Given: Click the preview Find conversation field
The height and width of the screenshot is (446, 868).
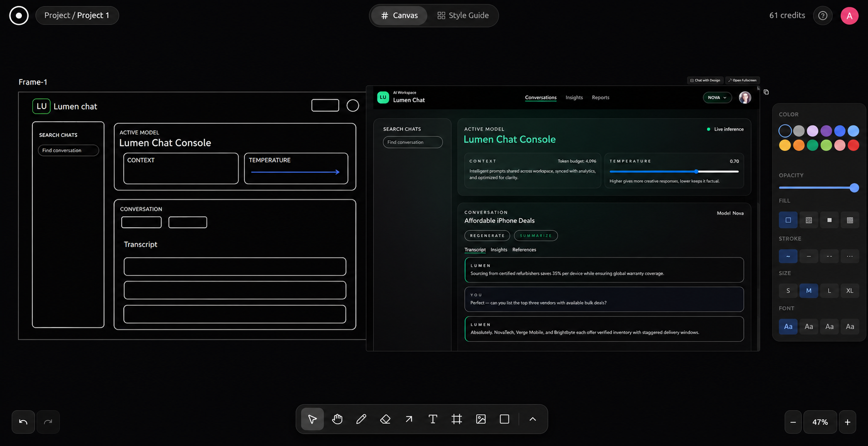Looking at the screenshot, I should (x=413, y=142).
